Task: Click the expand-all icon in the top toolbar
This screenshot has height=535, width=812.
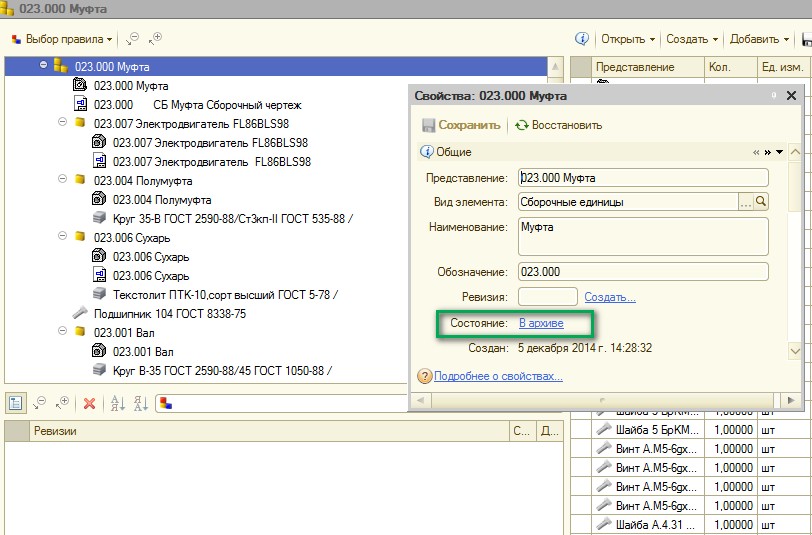Action: pyautogui.click(x=154, y=39)
